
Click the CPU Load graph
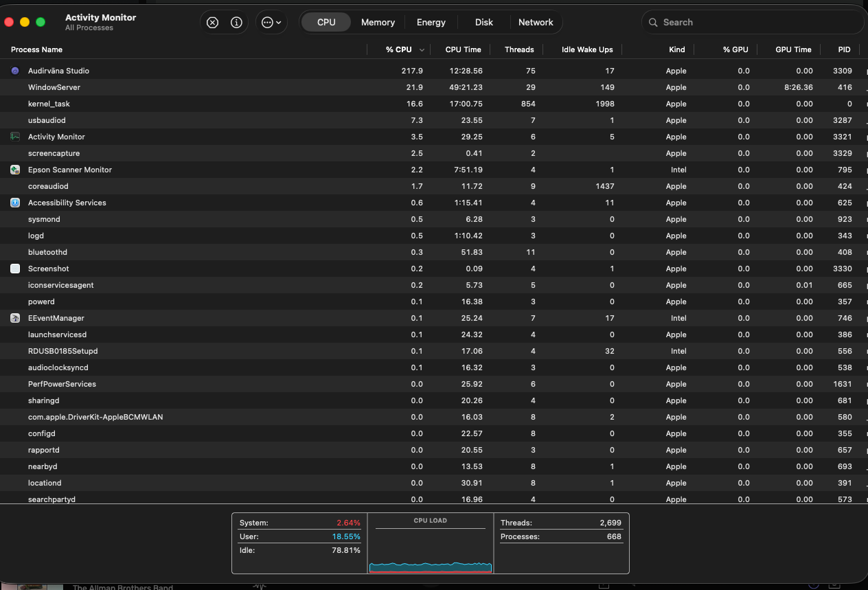click(x=431, y=543)
